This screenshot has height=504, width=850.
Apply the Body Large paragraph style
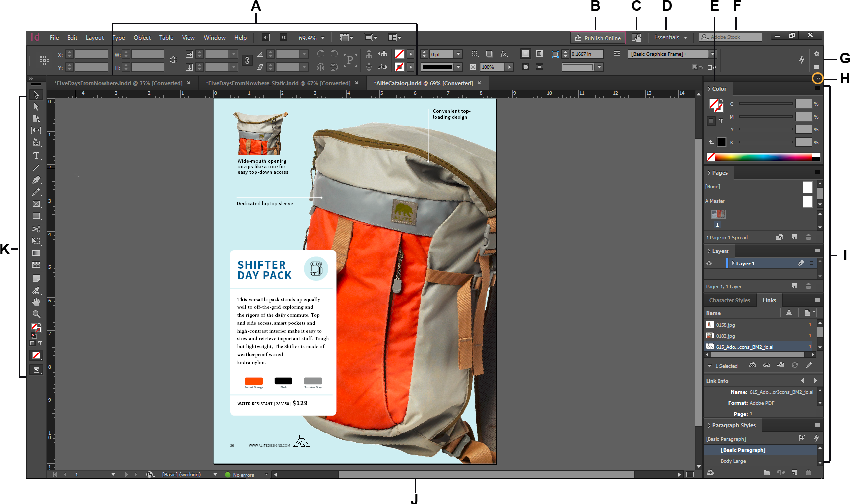(733, 461)
